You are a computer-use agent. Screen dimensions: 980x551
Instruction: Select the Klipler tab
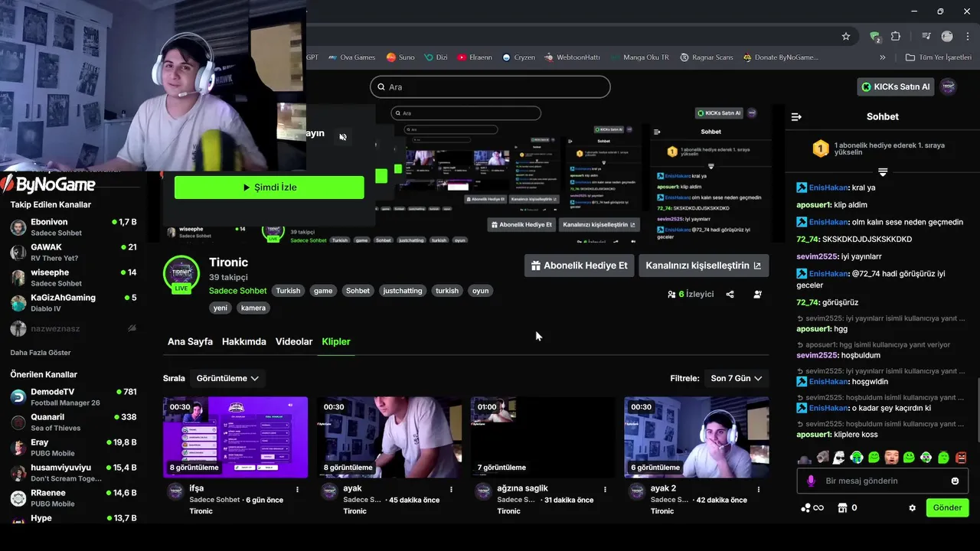click(x=336, y=341)
